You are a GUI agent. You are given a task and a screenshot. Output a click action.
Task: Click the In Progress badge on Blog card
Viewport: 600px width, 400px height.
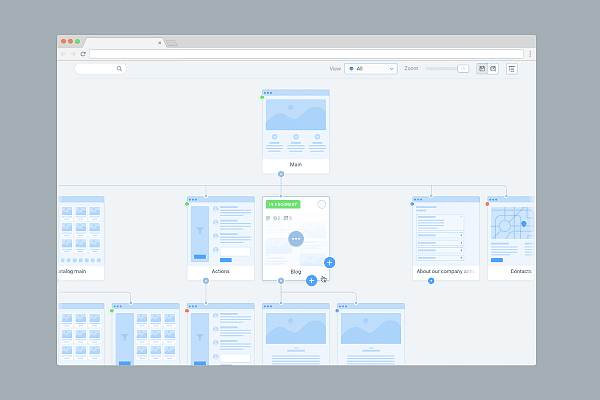coord(283,205)
